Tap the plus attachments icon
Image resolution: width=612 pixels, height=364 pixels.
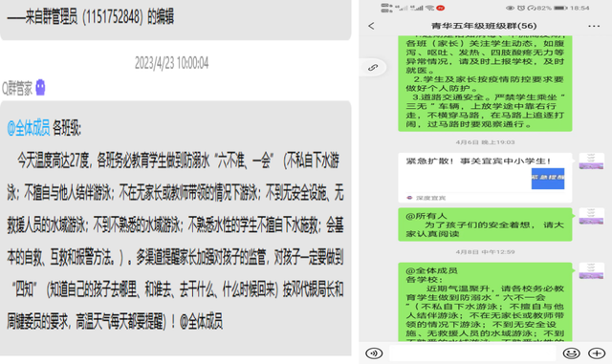pyautogui.click(x=597, y=353)
